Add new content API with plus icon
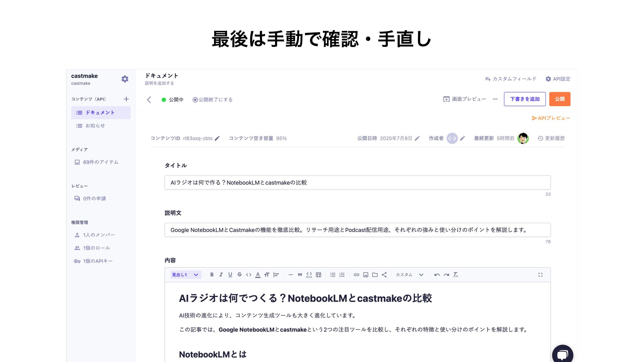 (x=126, y=99)
